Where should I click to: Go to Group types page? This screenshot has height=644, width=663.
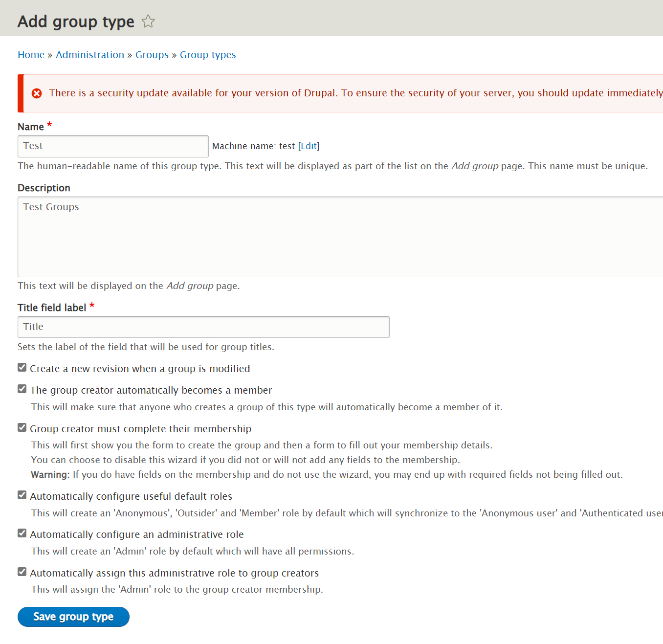tap(208, 54)
